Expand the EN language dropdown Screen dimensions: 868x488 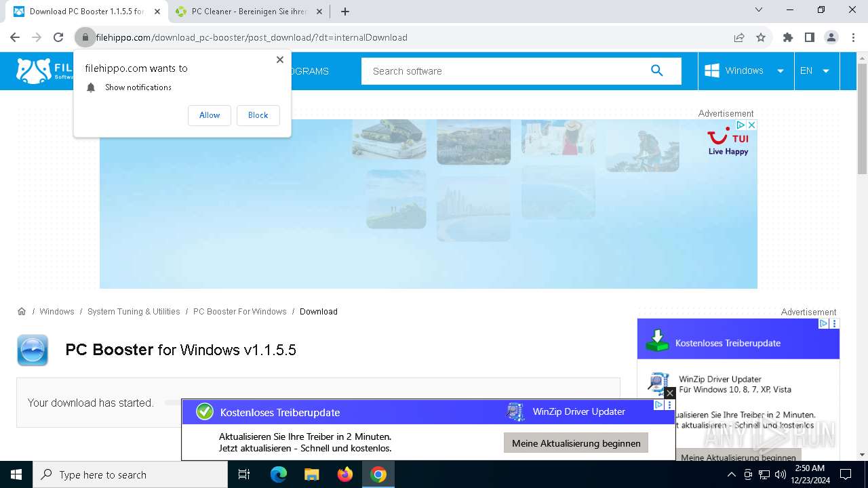pos(816,70)
